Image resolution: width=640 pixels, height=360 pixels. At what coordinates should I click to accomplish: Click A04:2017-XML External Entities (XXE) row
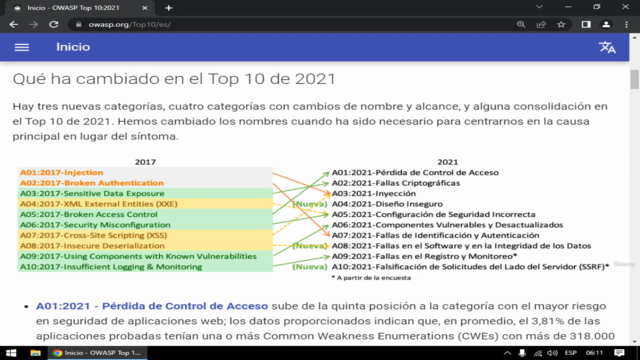145,204
